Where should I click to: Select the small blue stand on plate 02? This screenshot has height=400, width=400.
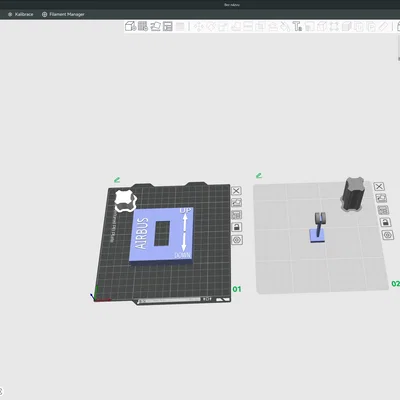tap(318, 235)
